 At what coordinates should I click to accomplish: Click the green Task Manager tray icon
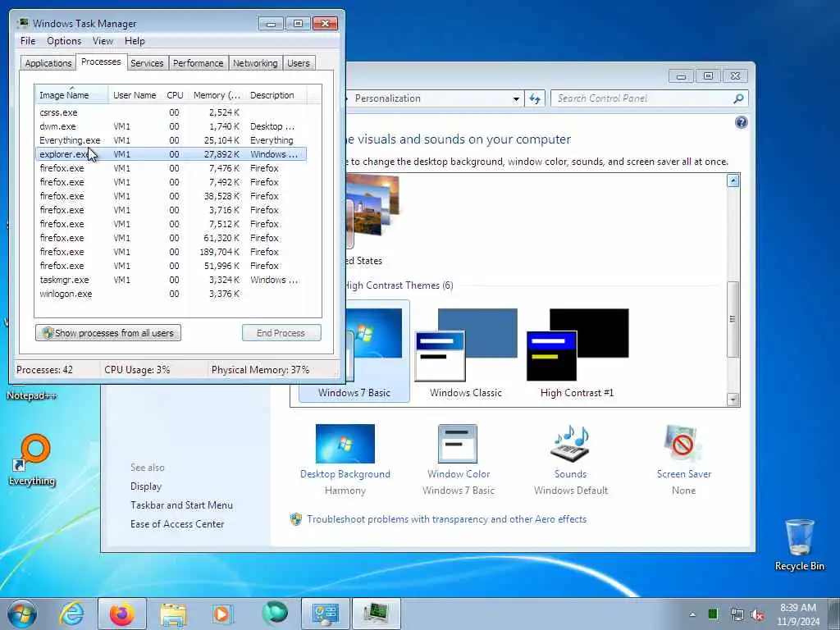tap(713, 614)
